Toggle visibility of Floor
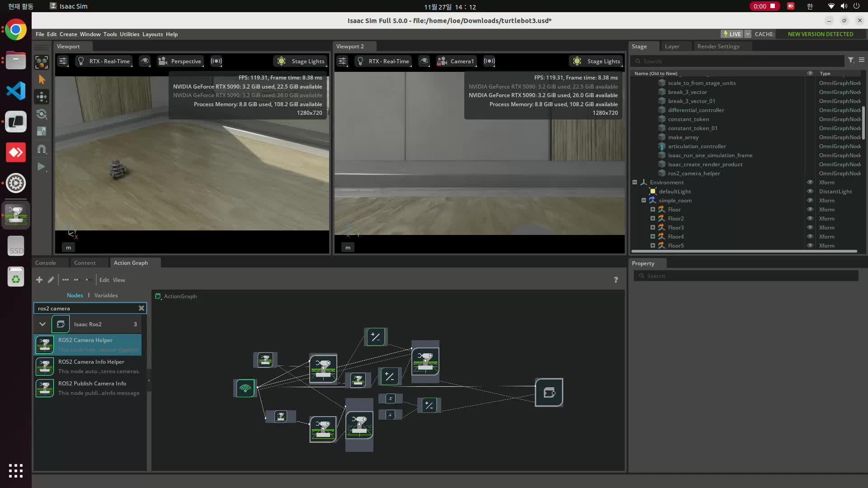The image size is (868, 488). pos(810,210)
